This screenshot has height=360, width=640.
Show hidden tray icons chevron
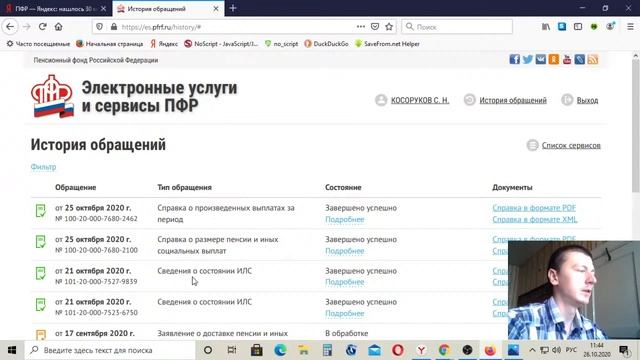coord(532,350)
